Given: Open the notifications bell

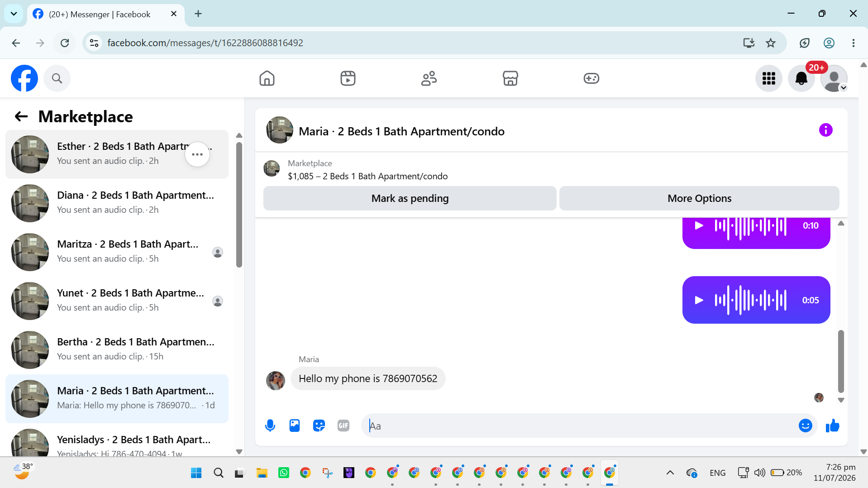Looking at the screenshot, I should 801,78.
